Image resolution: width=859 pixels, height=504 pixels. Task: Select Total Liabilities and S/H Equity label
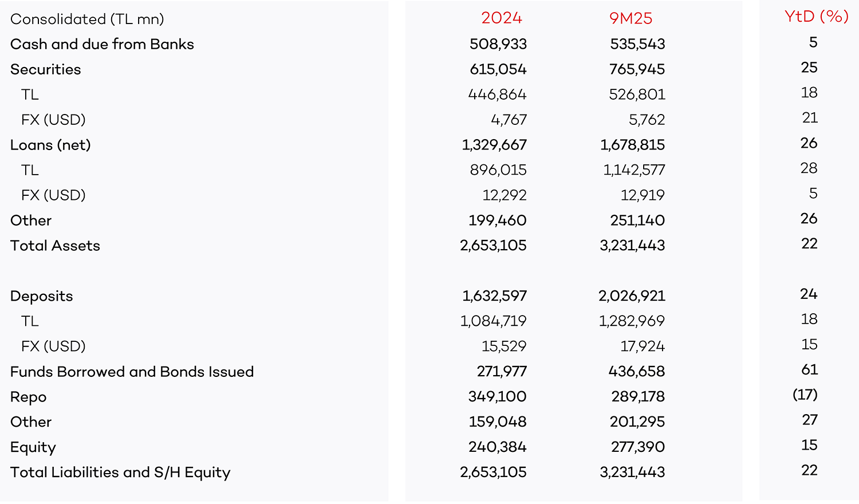[120, 472]
